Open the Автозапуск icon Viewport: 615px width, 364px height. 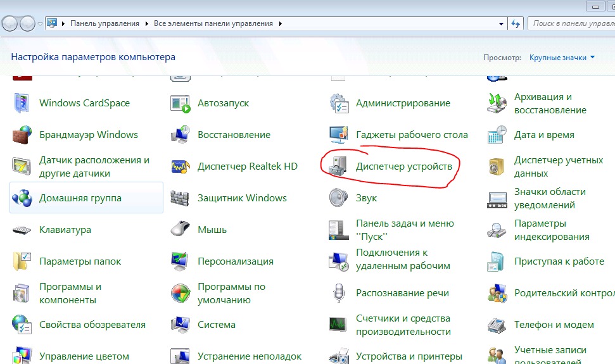click(181, 103)
